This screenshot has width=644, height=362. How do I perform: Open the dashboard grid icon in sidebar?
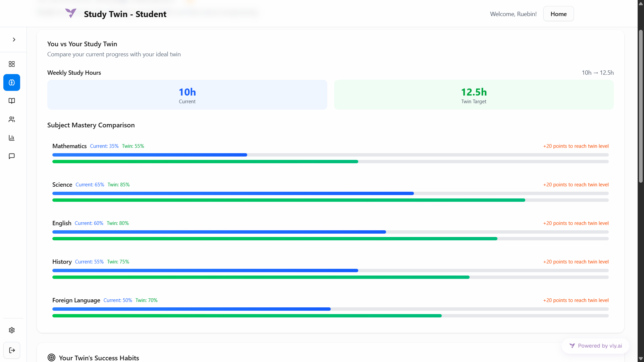pyautogui.click(x=12, y=64)
